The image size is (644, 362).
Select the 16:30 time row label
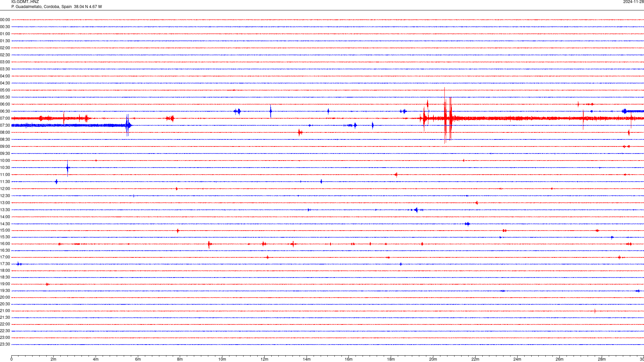[x=5, y=250]
